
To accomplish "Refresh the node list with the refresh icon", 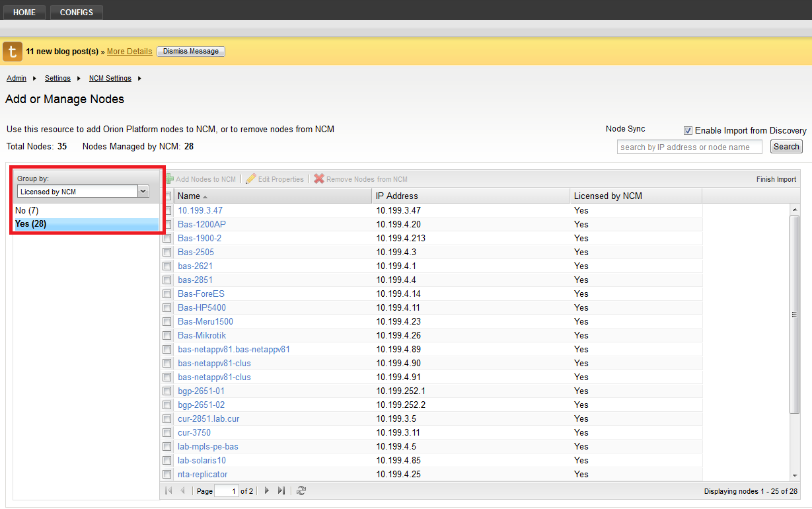I will pos(301,490).
